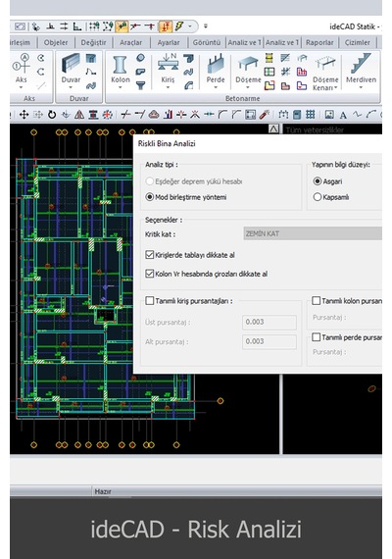Click the Offset square tool
Screen dimensions: 392x559
tap(251, 115)
